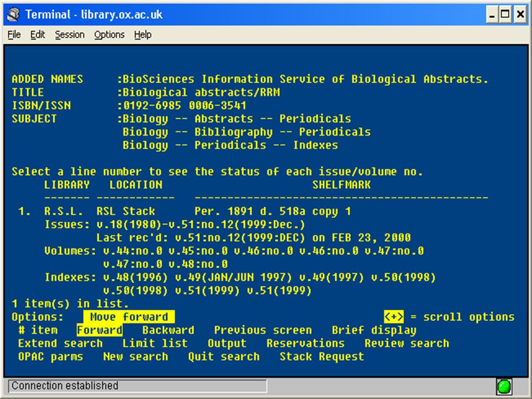Open the Help menu
The height and width of the screenshot is (399, 532).
point(142,34)
